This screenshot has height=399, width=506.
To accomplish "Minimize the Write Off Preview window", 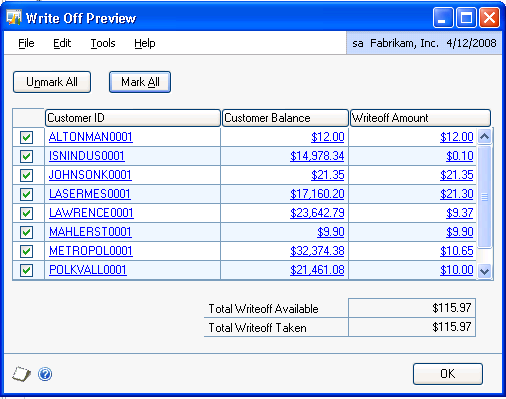I will pyautogui.click(x=443, y=18).
